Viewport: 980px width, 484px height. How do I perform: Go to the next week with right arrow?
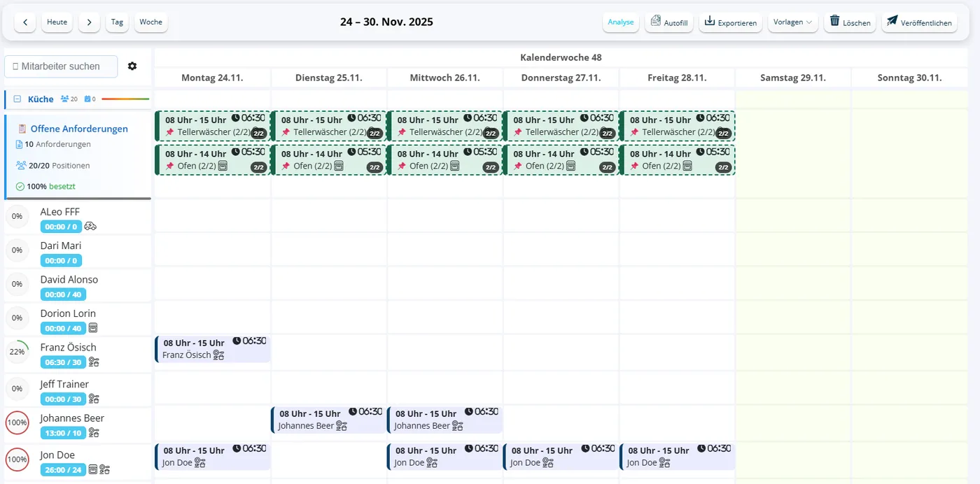coord(89,22)
